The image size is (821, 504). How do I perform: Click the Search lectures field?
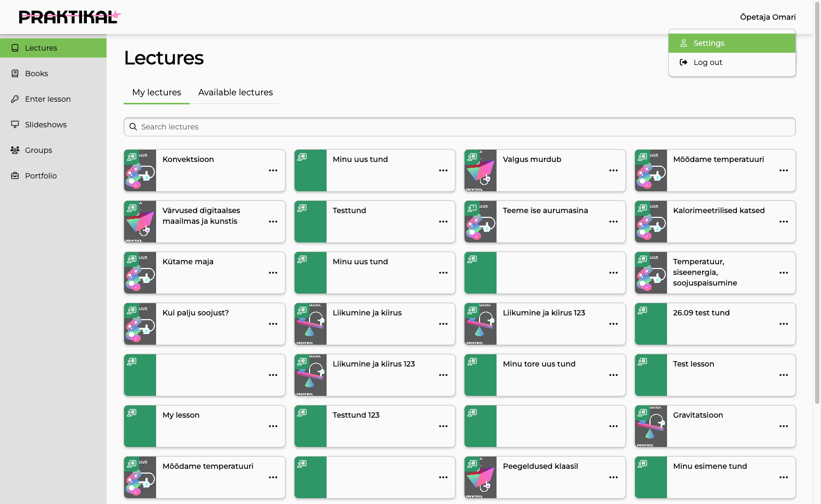click(x=460, y=127)
